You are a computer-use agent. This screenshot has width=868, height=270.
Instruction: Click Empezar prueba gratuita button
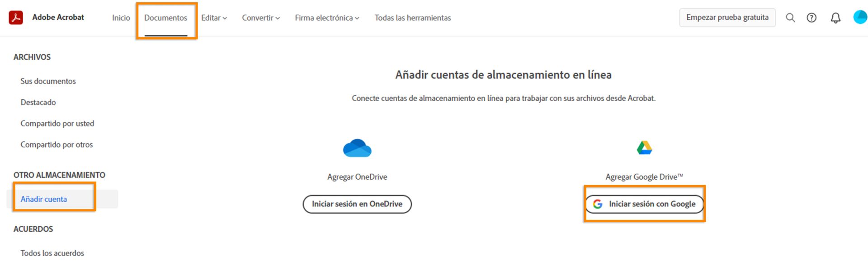(x=727, y=18)
